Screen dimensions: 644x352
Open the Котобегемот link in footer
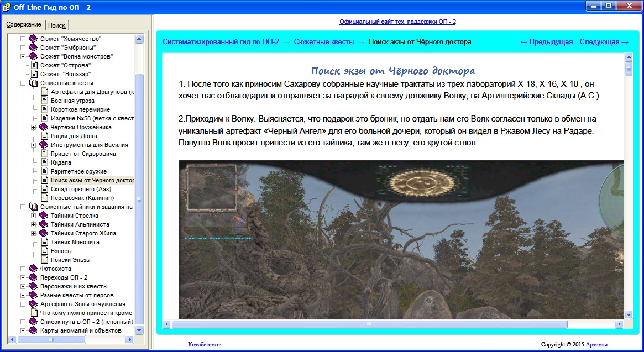[x=204, y=344]
